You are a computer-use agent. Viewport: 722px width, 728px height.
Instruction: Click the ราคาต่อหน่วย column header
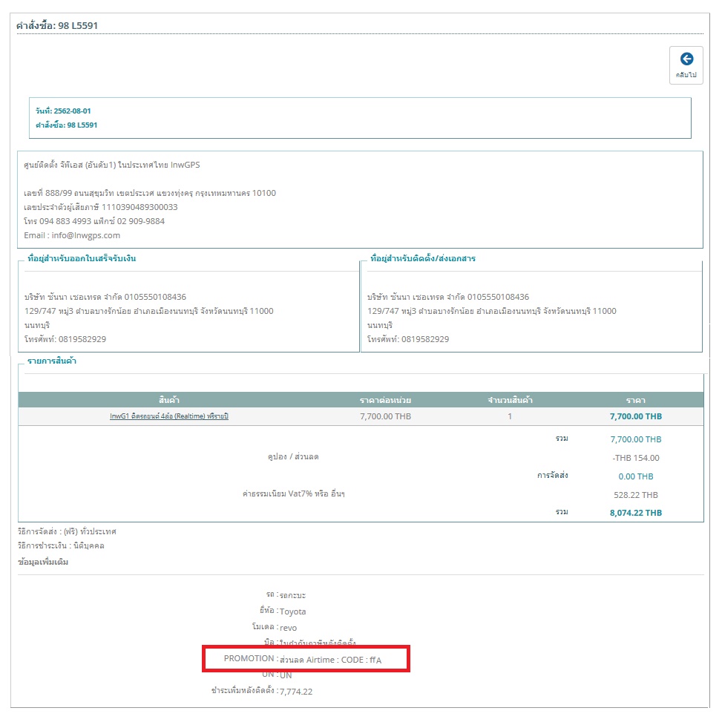(385, 400)
